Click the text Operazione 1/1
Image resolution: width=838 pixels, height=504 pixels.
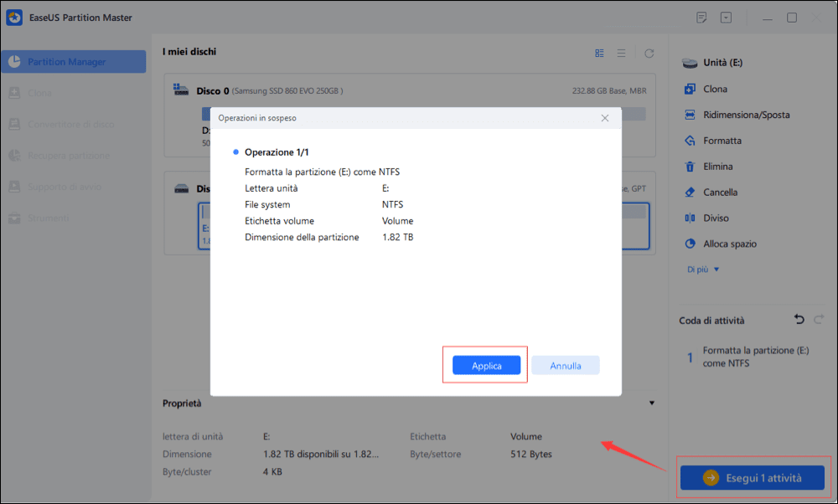coord(277,152)
